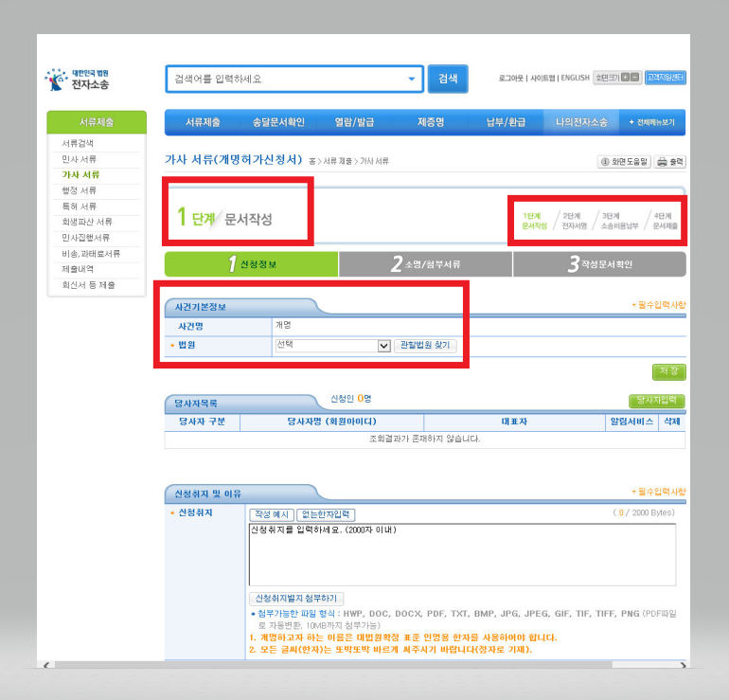Select 회신서 등 제출 in the sidebar

click(88, 285)
